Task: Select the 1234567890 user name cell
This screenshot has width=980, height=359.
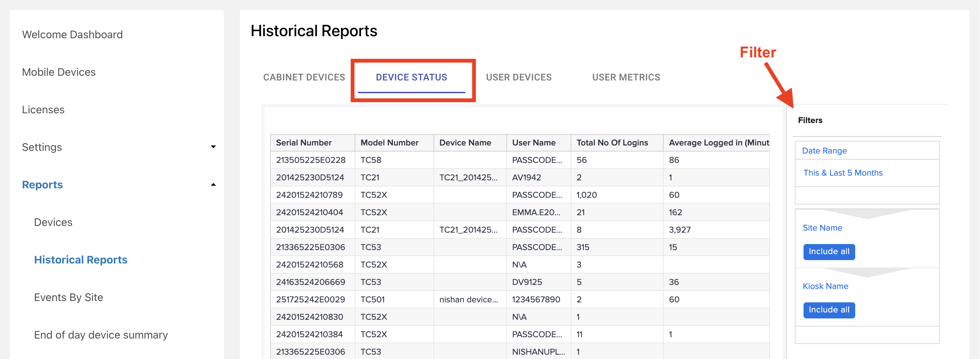Action: [538, 299]
